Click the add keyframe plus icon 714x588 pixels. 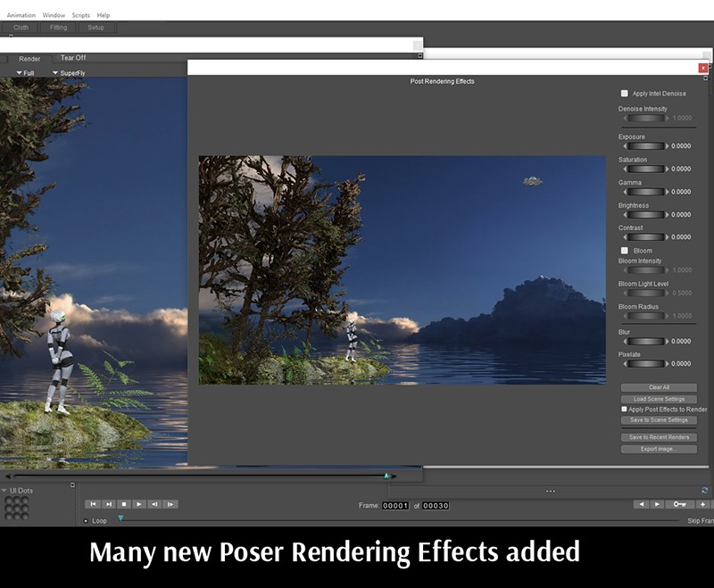[702, 504]
